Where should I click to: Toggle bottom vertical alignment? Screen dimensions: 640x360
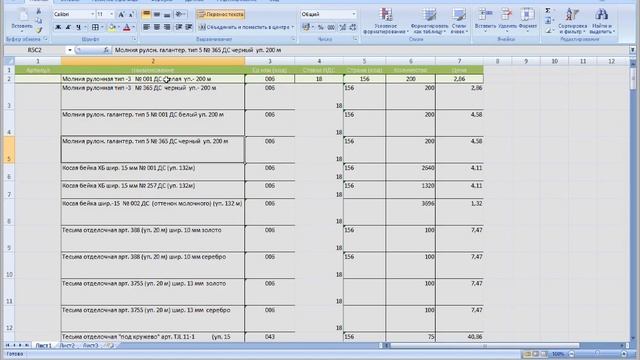click(167, 15)
